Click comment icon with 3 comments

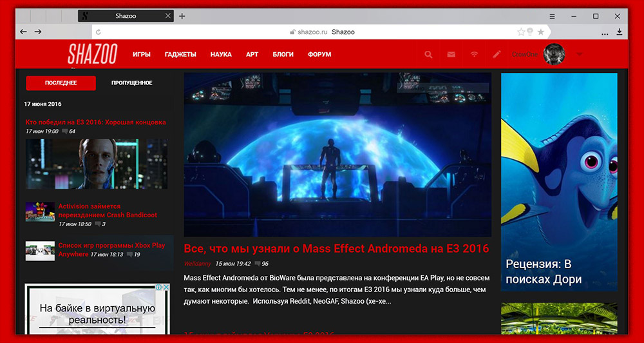(x=98, y=224)
